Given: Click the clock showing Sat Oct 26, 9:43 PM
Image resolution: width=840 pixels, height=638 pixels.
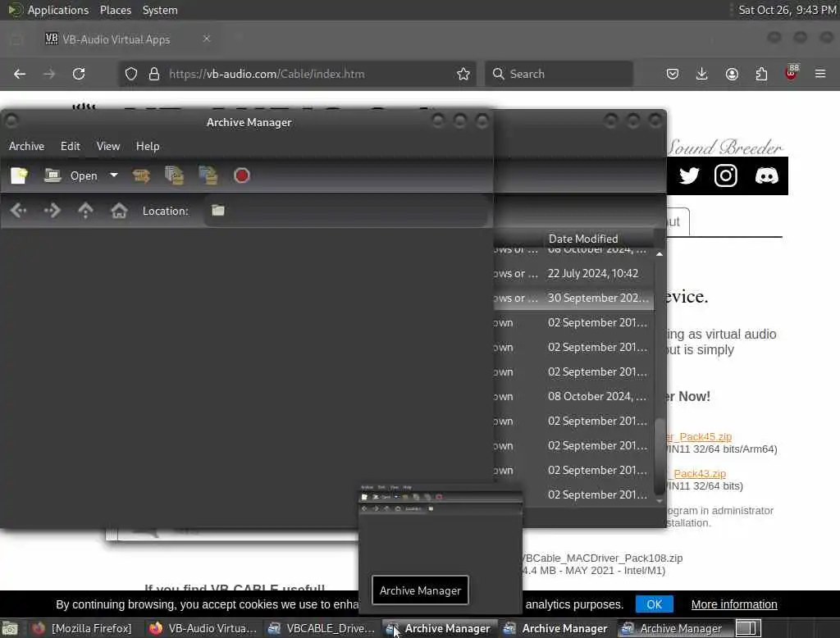Looking at the screenshot, I should coord(787,10).
